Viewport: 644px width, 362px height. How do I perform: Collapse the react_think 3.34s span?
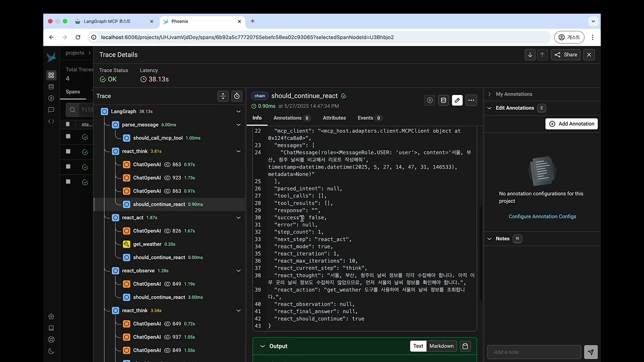pyautogui.click(x=238, y=311)
